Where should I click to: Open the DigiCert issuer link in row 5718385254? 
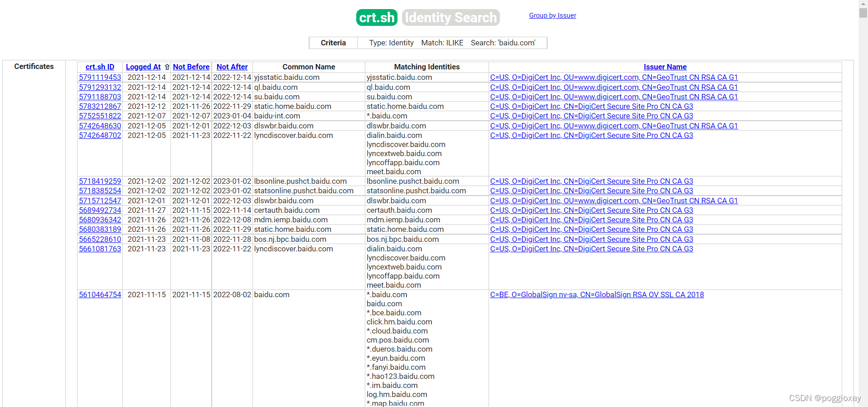[592, 191]
